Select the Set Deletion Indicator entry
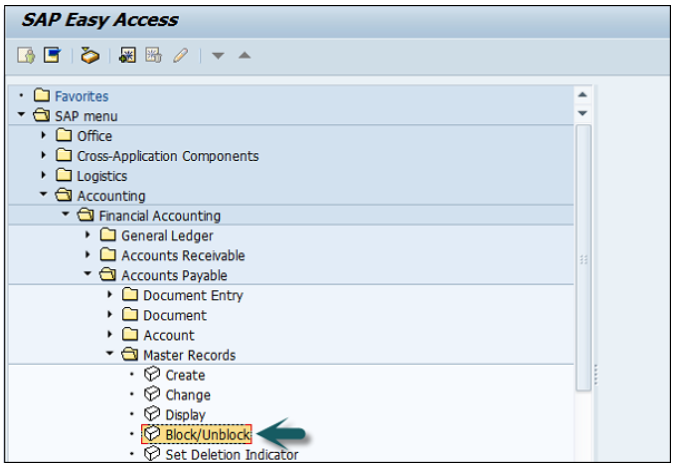This screenshot has width=677, height=467. click(x=231, y=455)
